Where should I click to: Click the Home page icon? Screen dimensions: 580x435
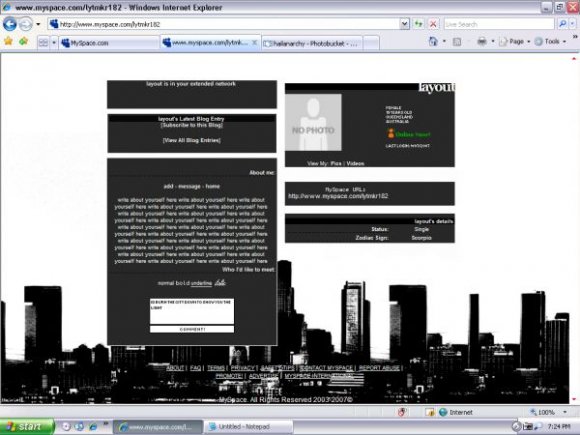(433, 41)
